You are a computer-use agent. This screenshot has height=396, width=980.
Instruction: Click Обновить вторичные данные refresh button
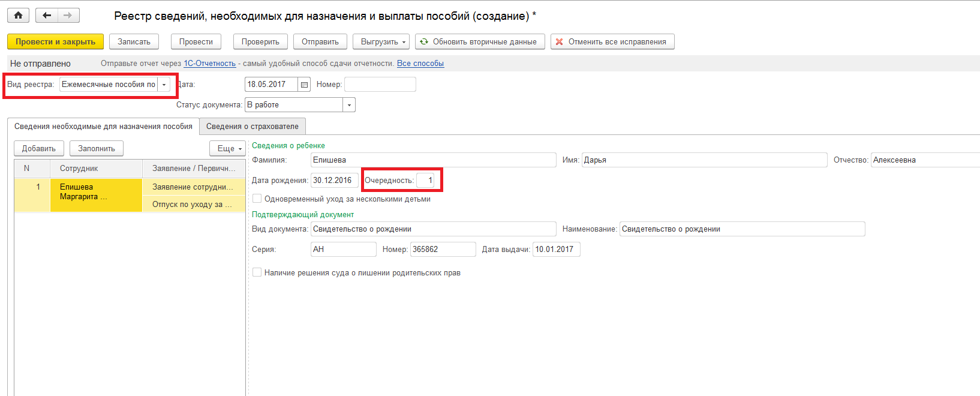pos(479,42)
